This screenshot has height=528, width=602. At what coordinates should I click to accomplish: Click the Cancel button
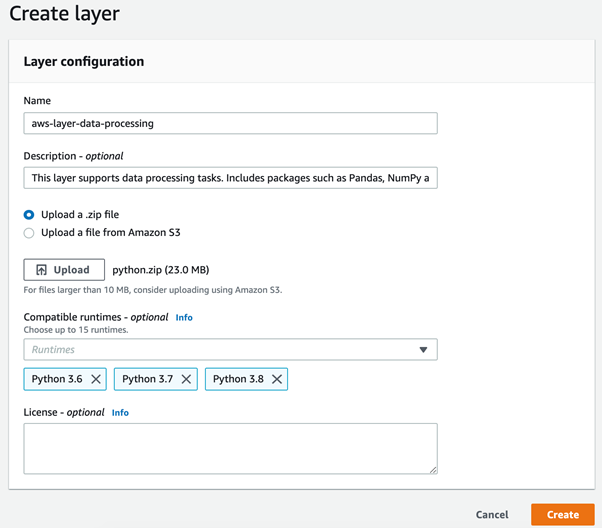click(x=492, y=515)
